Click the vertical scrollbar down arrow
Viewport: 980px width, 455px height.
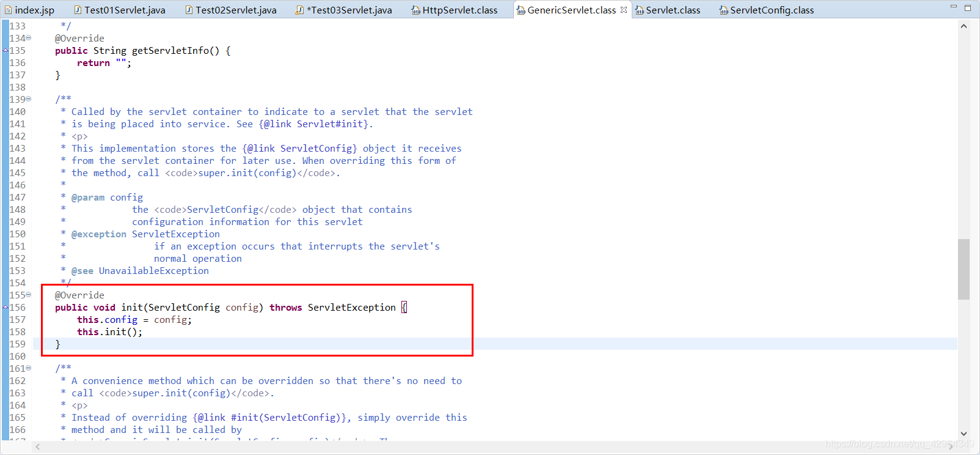[964, 434]
